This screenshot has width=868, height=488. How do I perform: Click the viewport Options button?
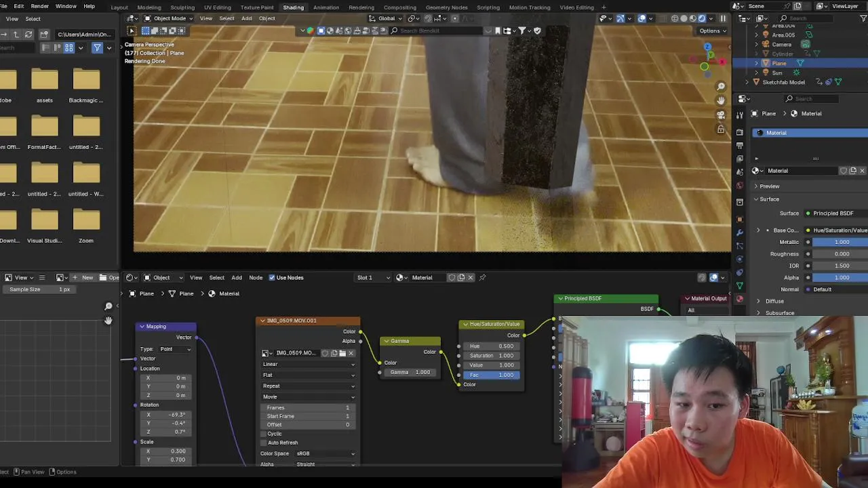click(713, 30)
